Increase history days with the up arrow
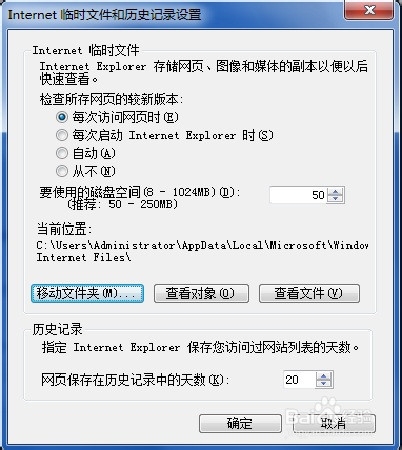Screen dimensions: 402x450 point(324,376)
